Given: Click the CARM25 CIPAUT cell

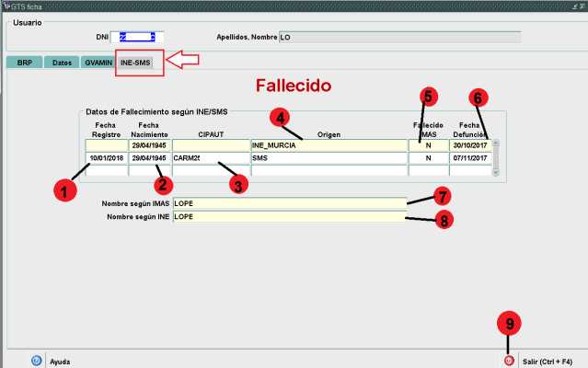Looking at the screenshot, I should click(211, 158).
